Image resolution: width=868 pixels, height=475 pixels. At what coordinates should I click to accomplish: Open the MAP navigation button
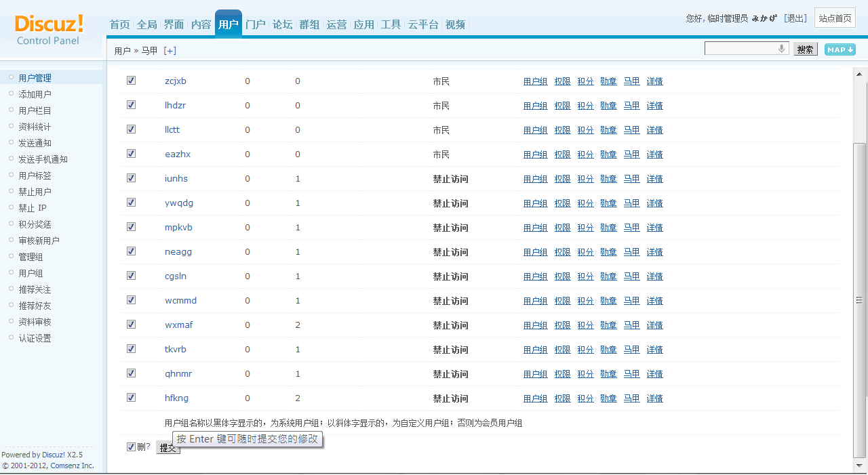click(x=840, y=49)
